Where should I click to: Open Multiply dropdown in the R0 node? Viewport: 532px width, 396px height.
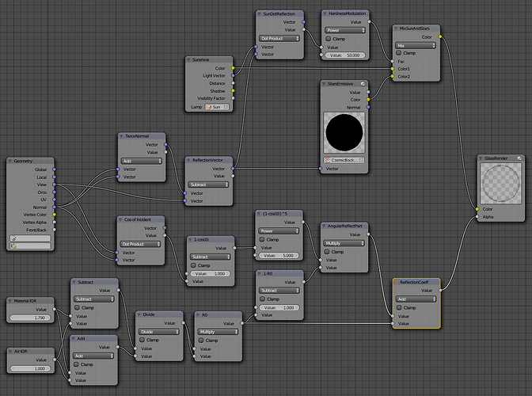(x=218, y=332)
